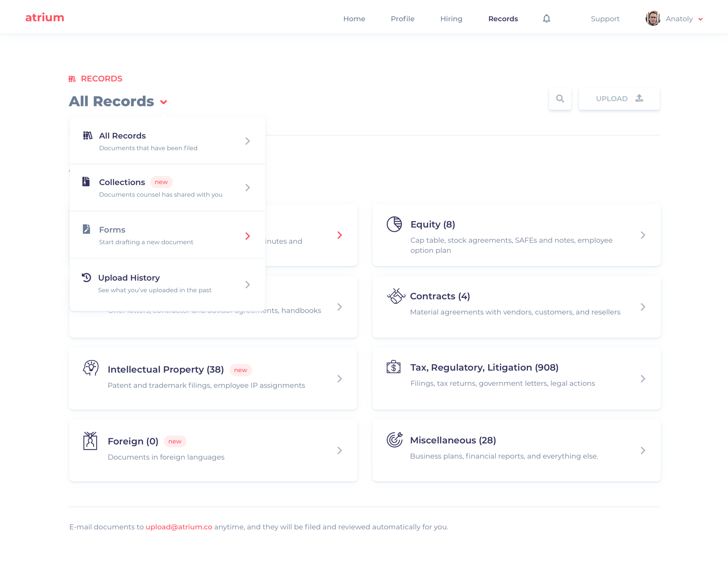728x587 pixels.
Task: Click the Tax, Regulatory, Litigation briefcase icon
Action: (394, 367)
